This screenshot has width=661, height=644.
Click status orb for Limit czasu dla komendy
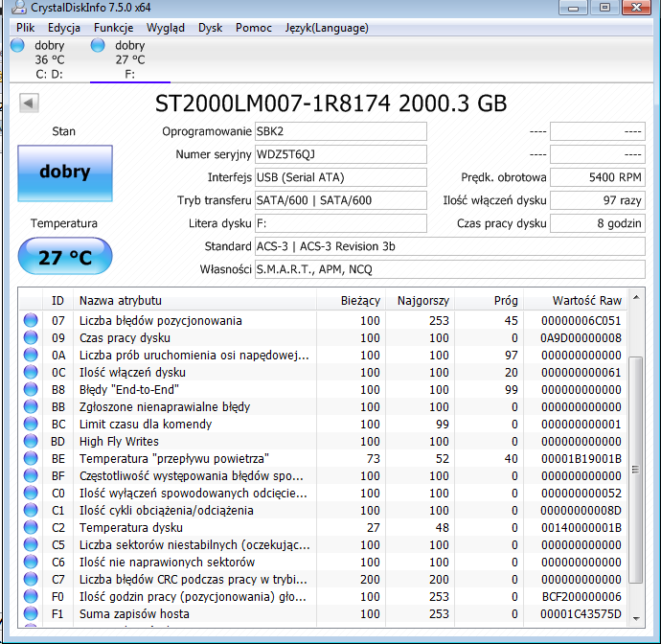tap(31, 425)
